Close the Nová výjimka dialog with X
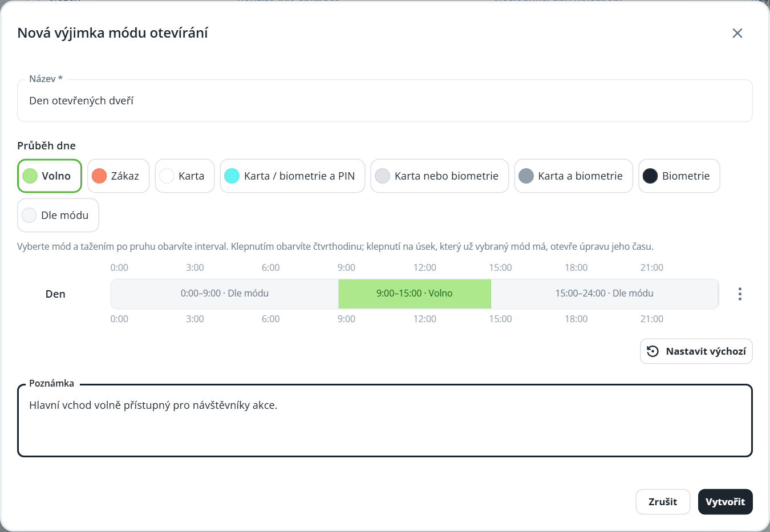 pyautogui.click(x=737, y=33)
